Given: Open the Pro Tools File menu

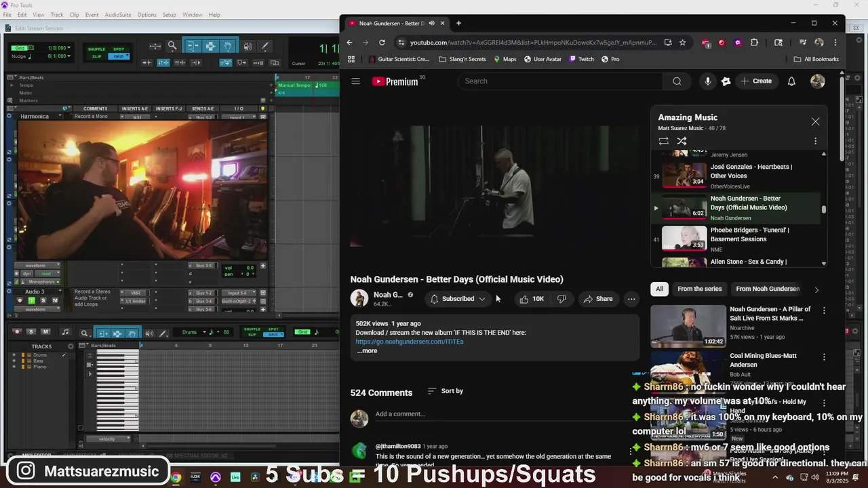Looking at the screenshot, I should point(7,15).
